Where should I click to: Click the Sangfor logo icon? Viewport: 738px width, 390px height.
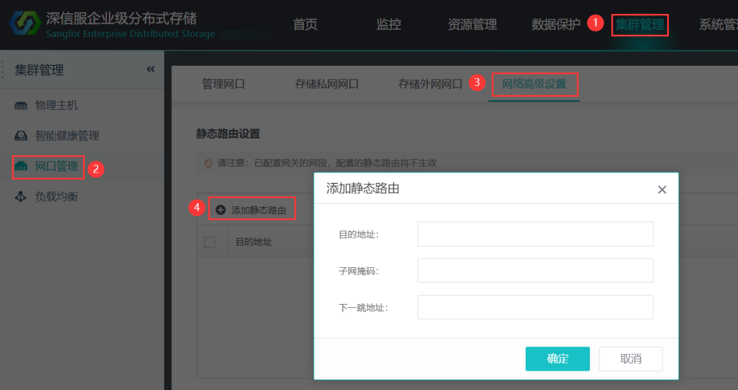pos(25,24)
